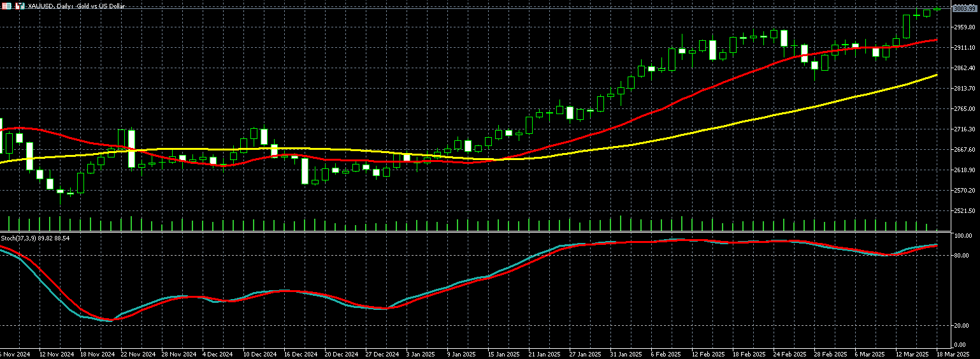Select the 18 Mar 2025 date marker

point(953,354)
